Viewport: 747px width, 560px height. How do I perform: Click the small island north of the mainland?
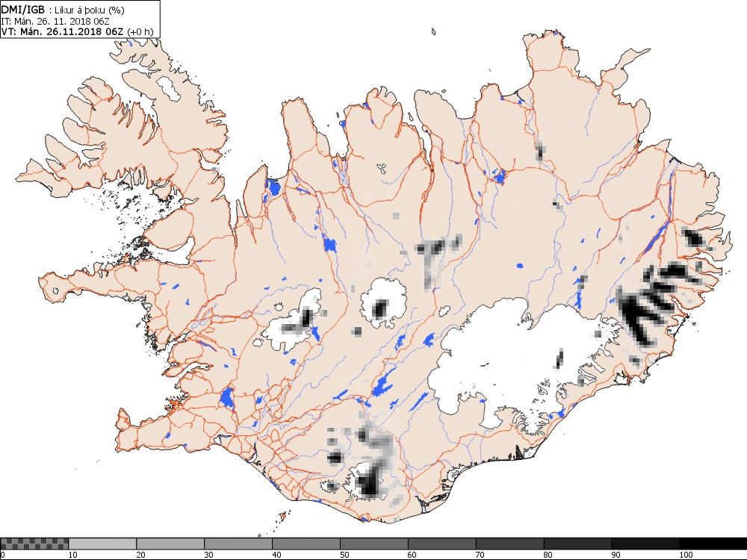(433, 32)
